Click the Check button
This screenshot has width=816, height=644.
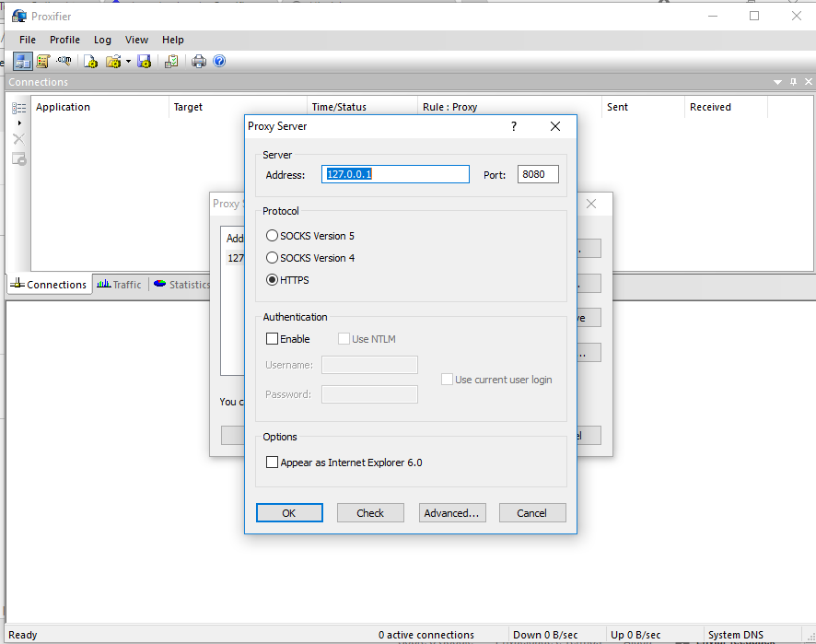click(370, 513)
